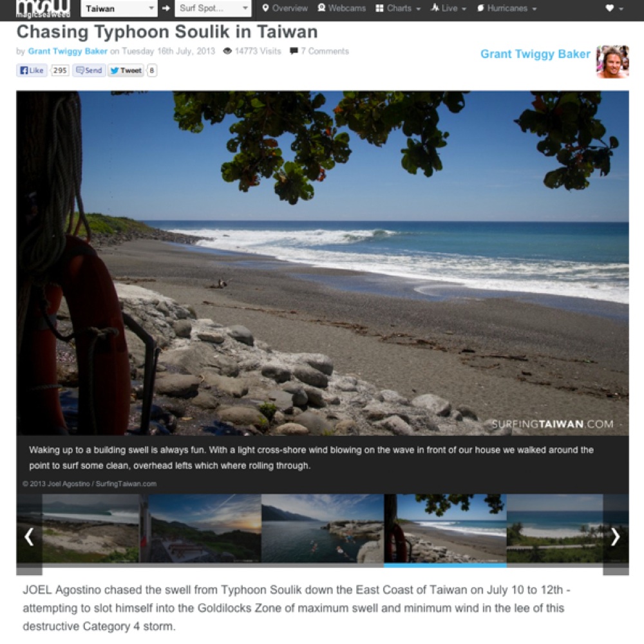This screenshot has width=644, height=644.
Task: Select the sunset deck gallery thumbnail
Action: click(200, 528)
